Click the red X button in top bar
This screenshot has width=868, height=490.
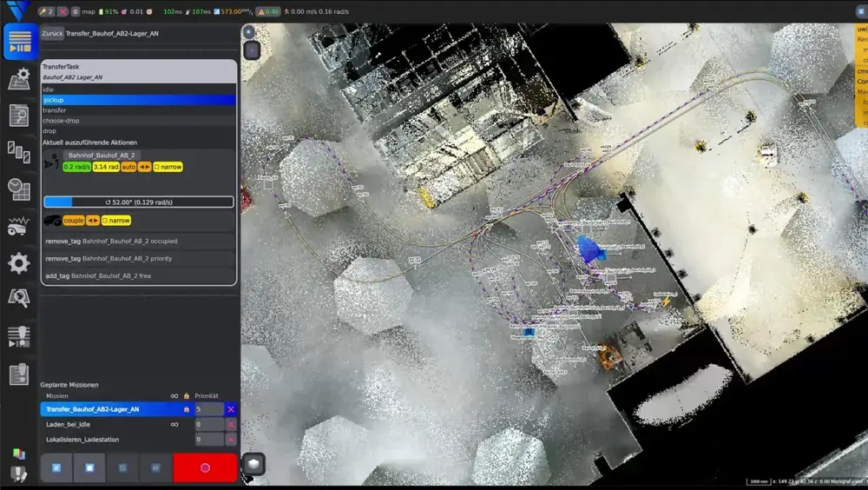62,11
